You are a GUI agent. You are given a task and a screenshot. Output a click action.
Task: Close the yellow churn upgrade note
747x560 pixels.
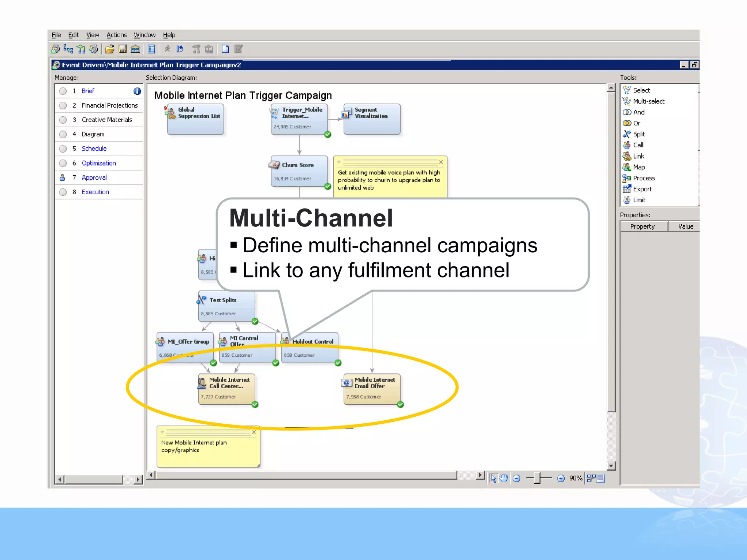[441, 162]
